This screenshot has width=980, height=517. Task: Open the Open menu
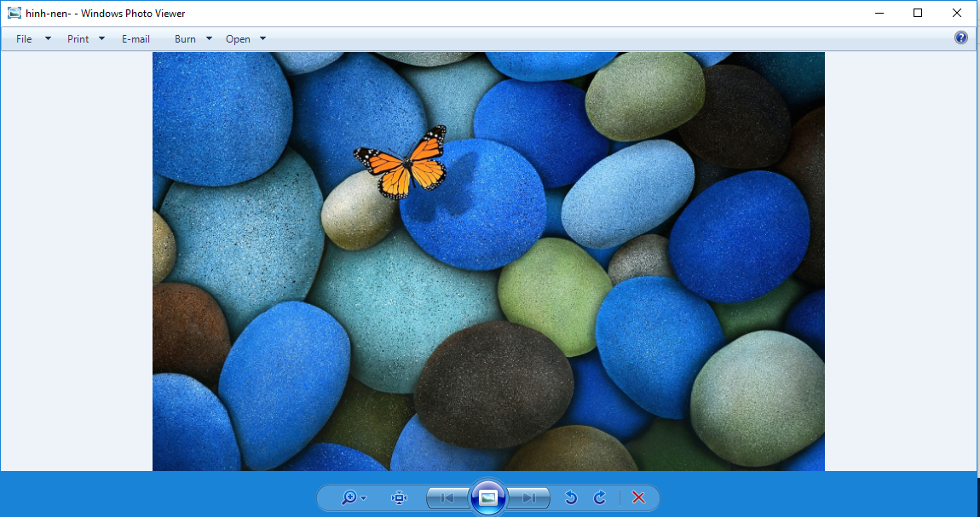coord(238,38)
